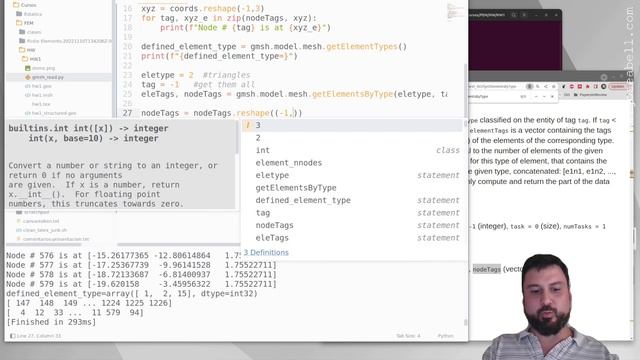Screen dimensions: 640x360
Task: Click the line 23 eletype assignment
Action: point(167,75)
